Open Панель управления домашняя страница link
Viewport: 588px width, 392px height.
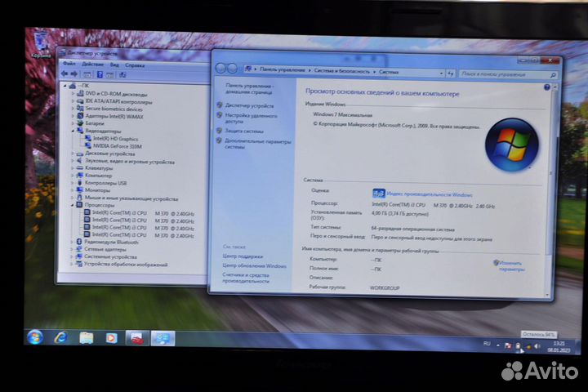coord(249,89)
